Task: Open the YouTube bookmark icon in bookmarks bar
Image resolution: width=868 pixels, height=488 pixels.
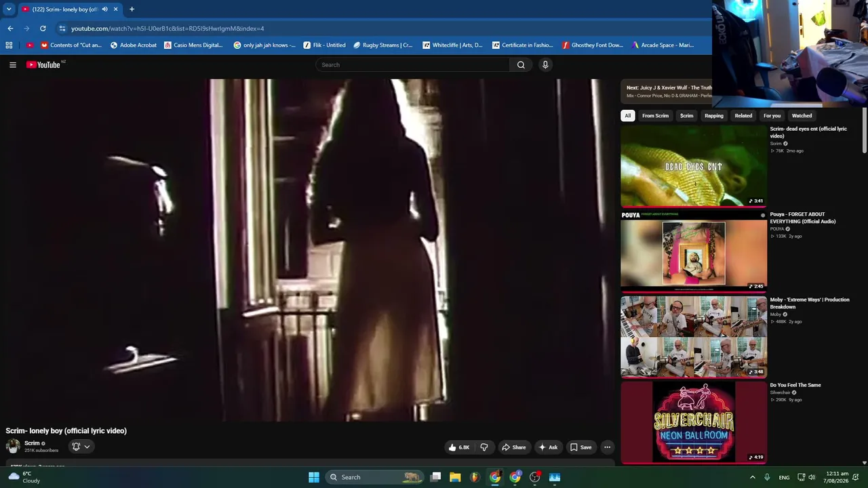Action: [x=30, y=45]
